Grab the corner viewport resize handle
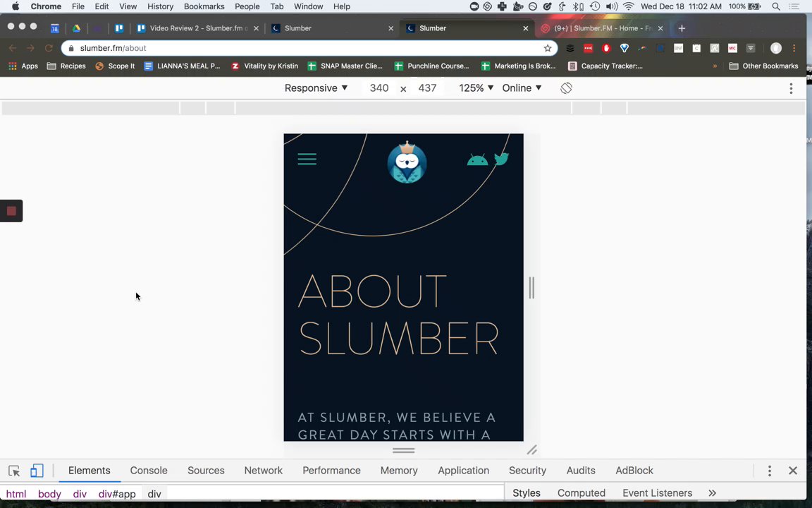 click(x=532, y=450)
